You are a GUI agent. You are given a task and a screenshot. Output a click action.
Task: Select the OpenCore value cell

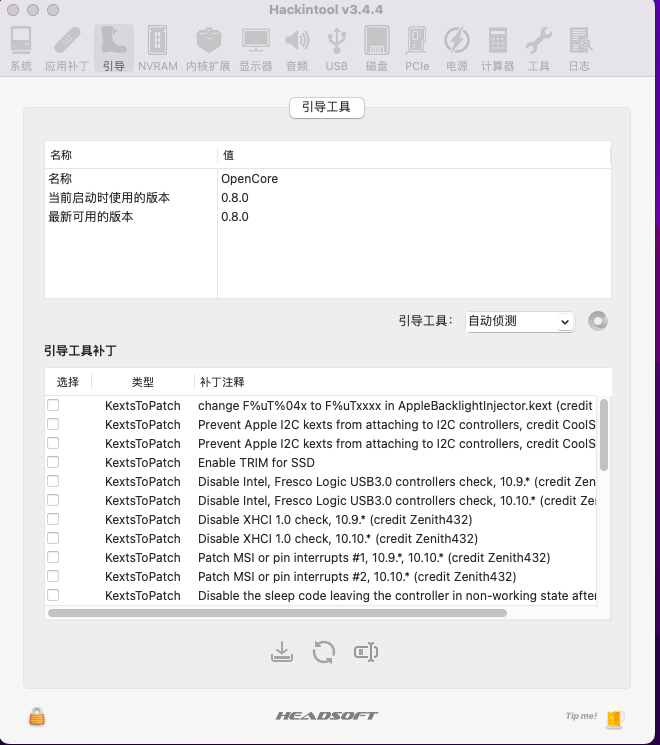414,179
